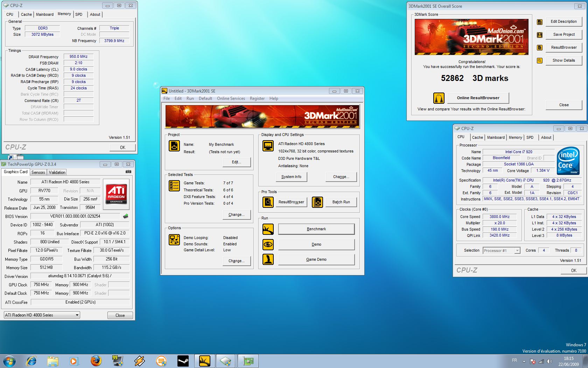Click the Edit Description icon in 3DMark score window
588x368 pixels.
540,22
